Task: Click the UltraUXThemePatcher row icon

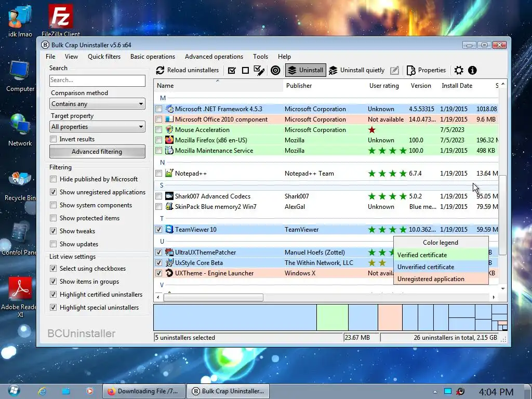Action: click(x=169, y=252)
